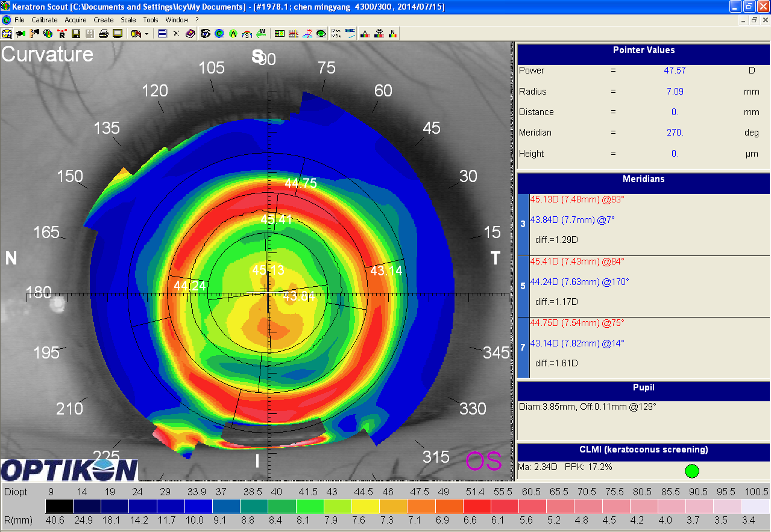
Task: Open the Calibrate menu
Action: tap(45, 20)
